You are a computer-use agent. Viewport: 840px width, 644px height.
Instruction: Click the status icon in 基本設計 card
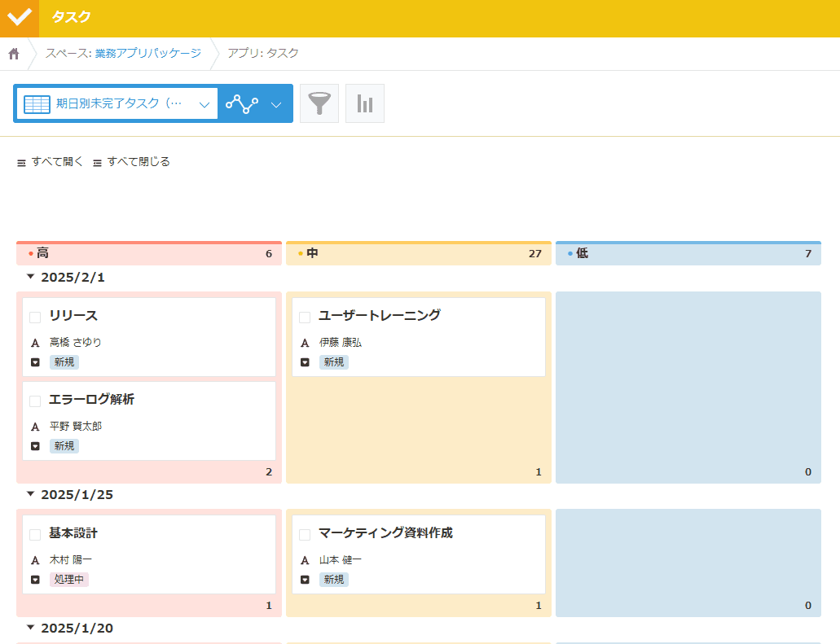pos(35,580)
